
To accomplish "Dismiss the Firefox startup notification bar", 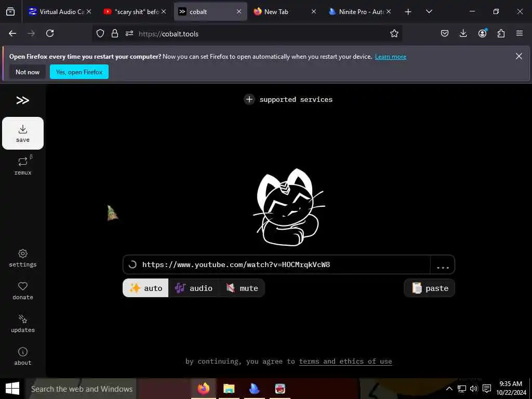I will 519,56.
